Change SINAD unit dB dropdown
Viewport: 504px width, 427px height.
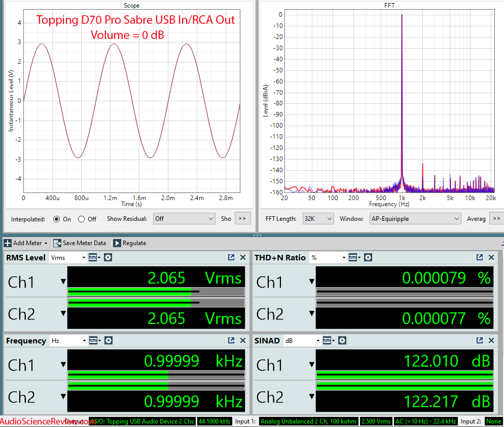tap(302, 340)
